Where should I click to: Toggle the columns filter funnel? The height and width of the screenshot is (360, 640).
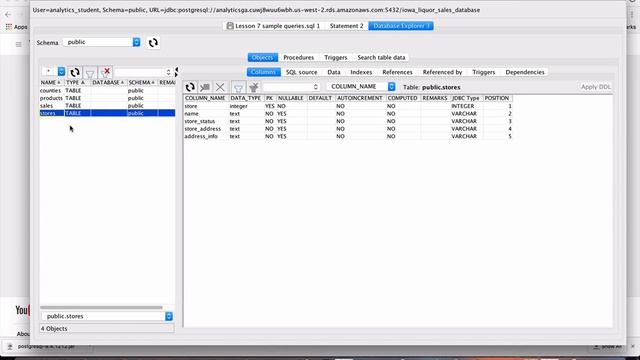pos(238,87)
